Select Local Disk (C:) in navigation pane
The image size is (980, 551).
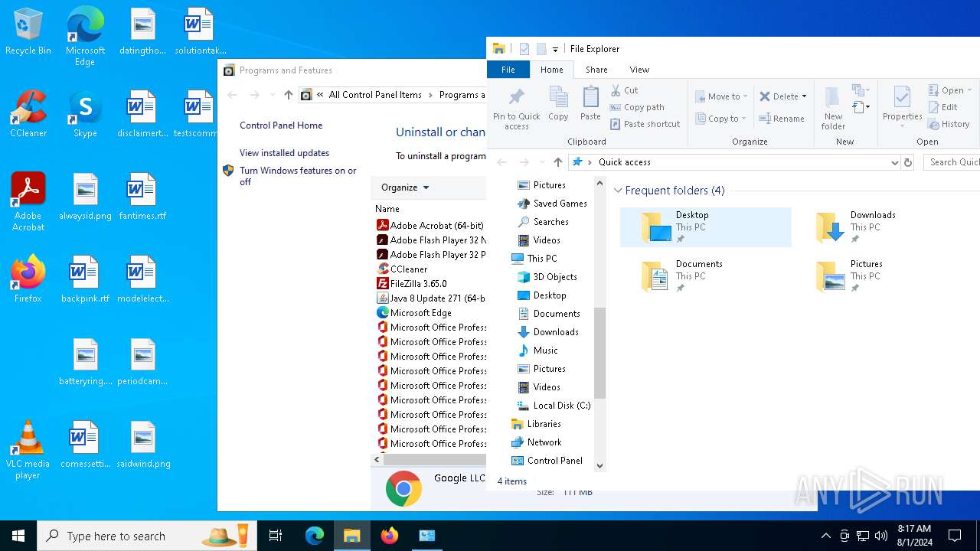tap(561, 406)
